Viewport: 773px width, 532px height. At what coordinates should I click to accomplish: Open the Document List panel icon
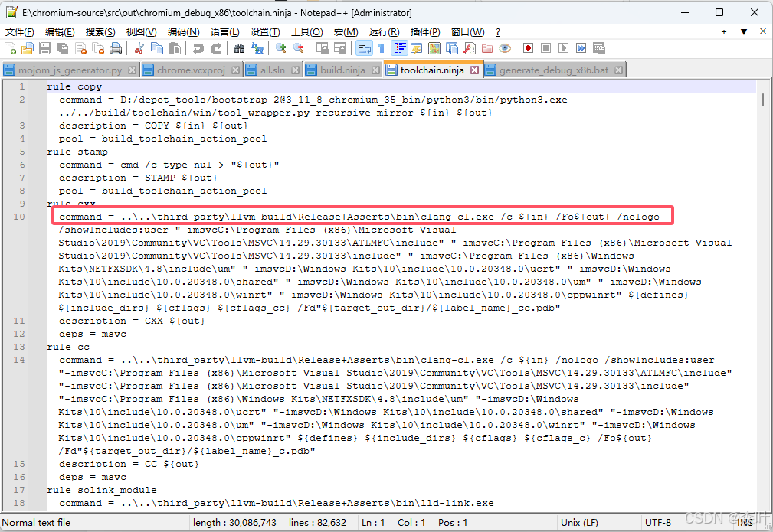point(451,48)
